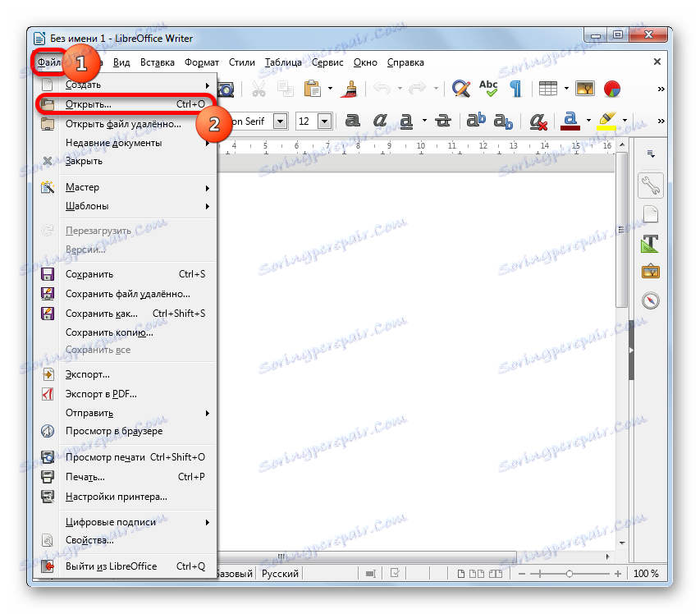700x614 pixels.
Task: Open the sidebar Navigator compass icon
Action: [651, 300]
